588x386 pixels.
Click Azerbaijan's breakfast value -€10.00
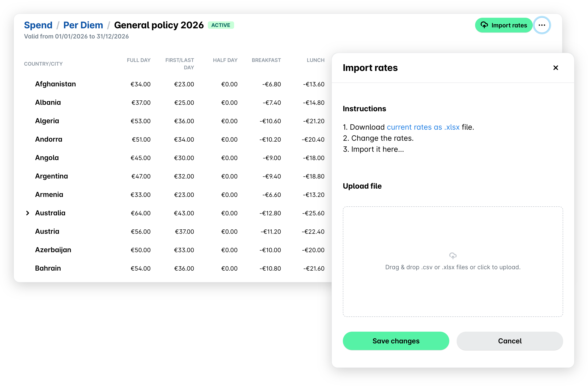270,250
